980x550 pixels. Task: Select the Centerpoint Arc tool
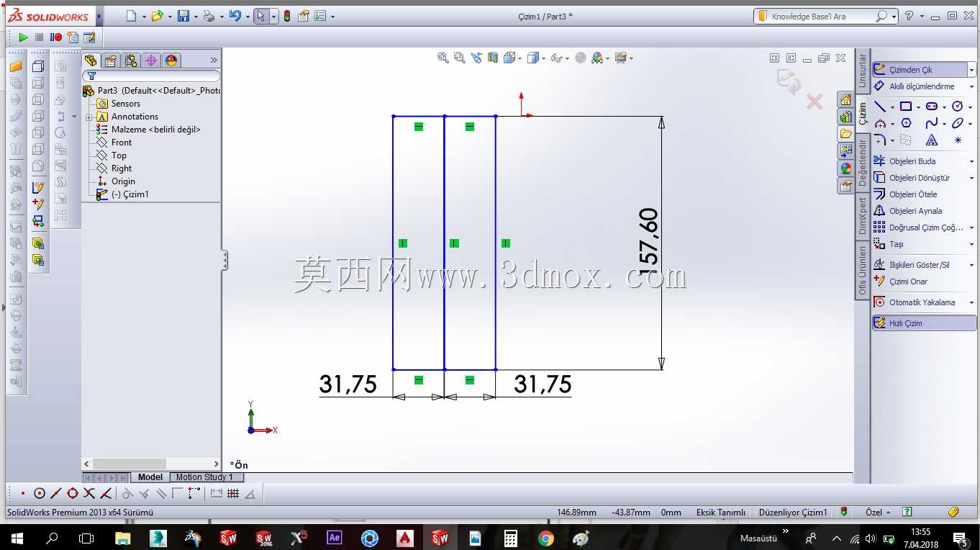[x=879, y=123]
